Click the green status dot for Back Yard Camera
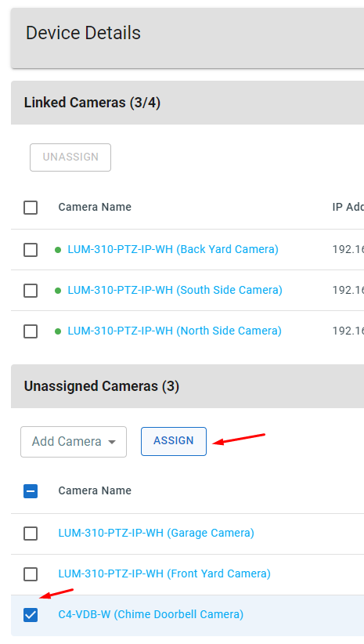 click(58, 250)
